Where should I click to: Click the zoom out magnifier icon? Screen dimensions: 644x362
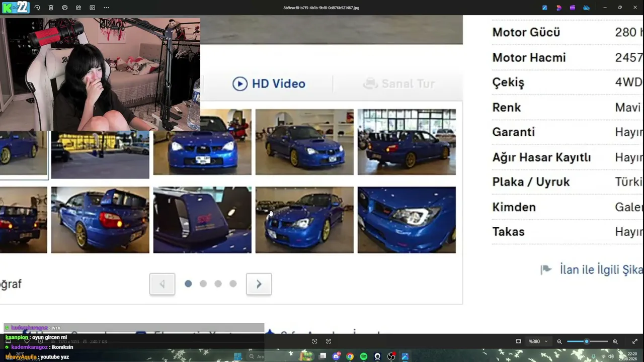coord(559,341)
